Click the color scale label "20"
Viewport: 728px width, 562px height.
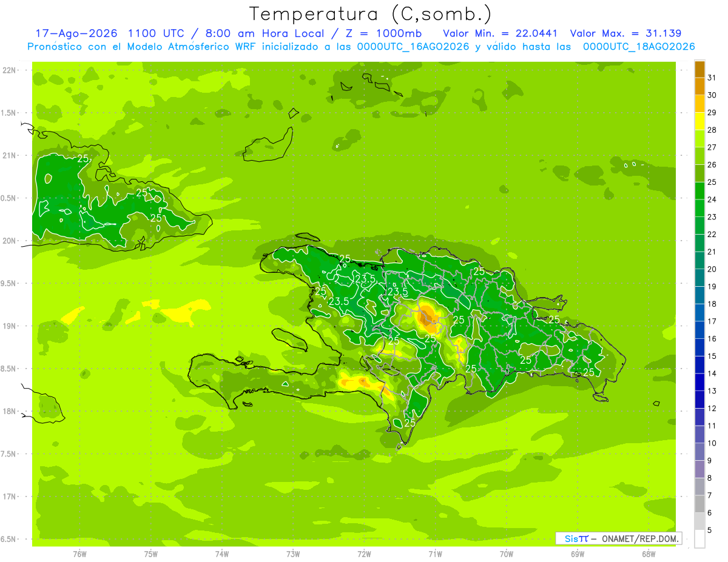tap(712, 269)
